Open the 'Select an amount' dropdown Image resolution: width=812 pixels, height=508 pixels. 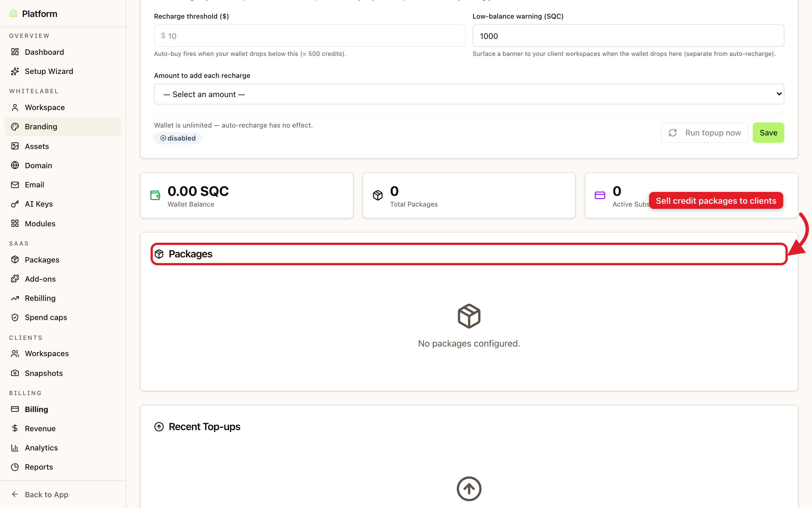coord(469,94)
